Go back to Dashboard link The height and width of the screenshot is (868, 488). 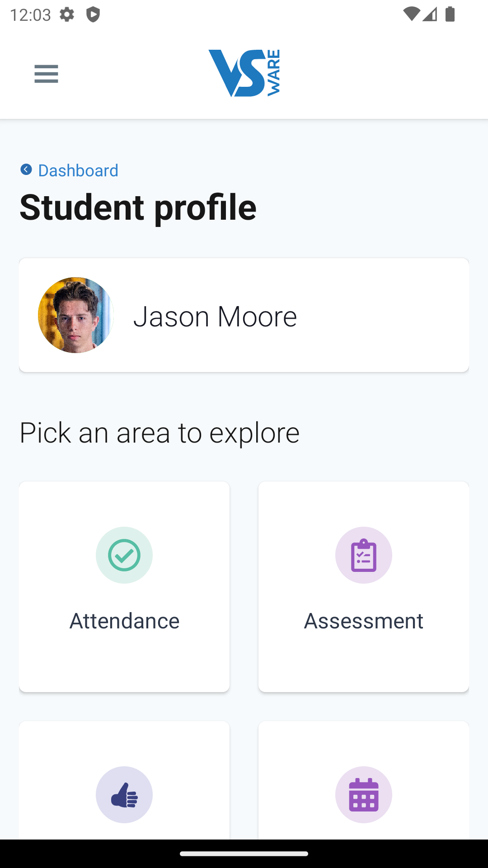(x=78, y=170)
